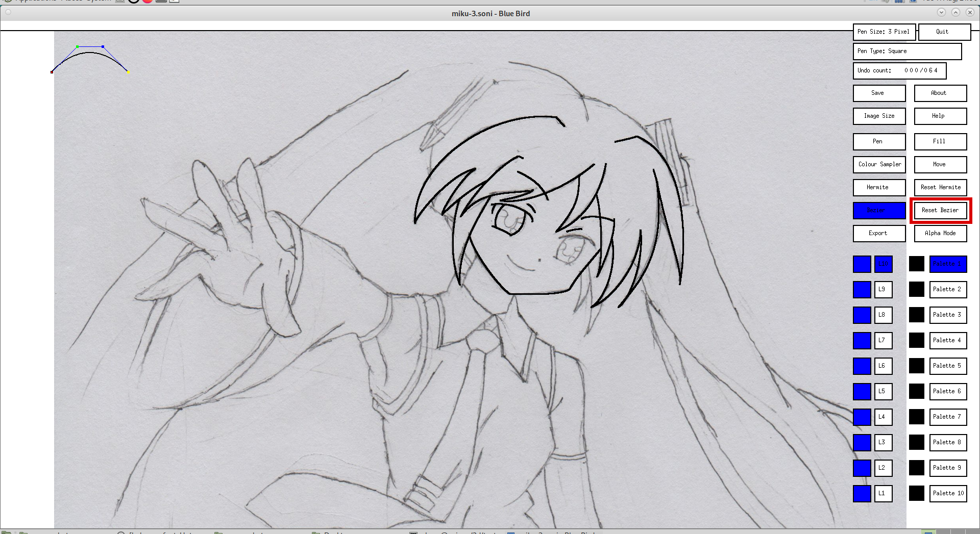
Task: Click the black colour swatch beside Palette 2
Action: tap(917, 289)
